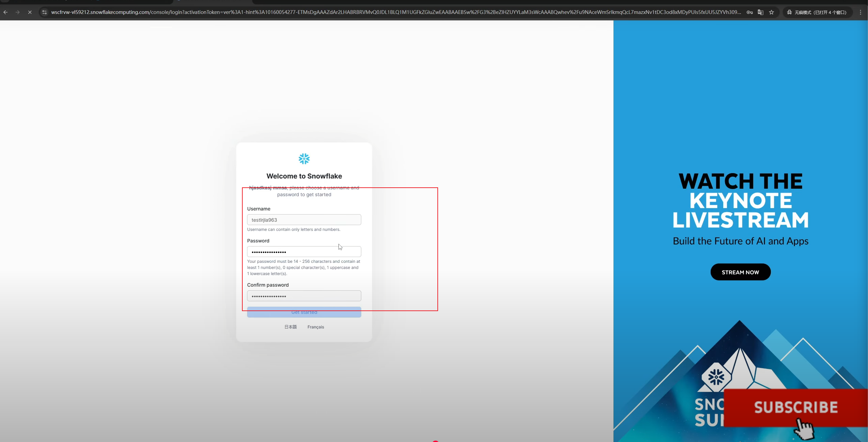Click the browser forward arrow
The image size is (868, 442).
(x=18, y=12)
